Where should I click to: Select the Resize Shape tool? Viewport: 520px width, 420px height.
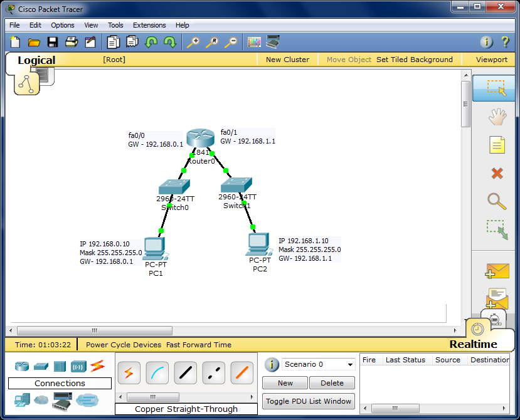496,231
